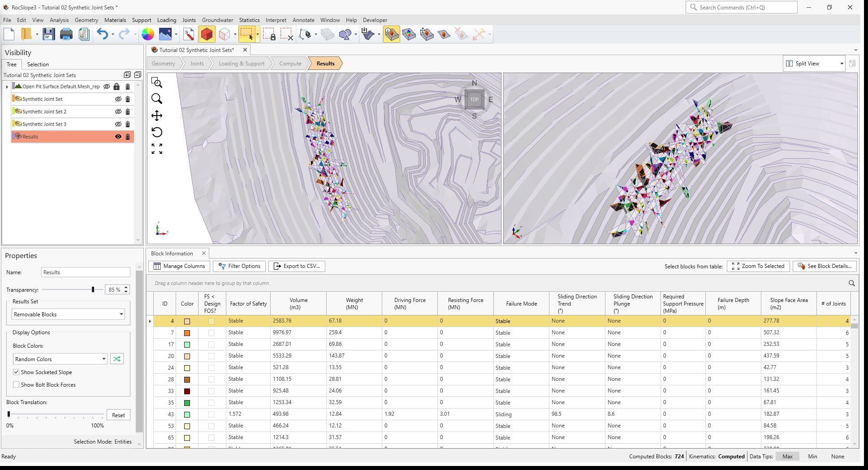This screenshot has width=868, height=470.
Task: Switch to the Selection tab
Action: 38,65
